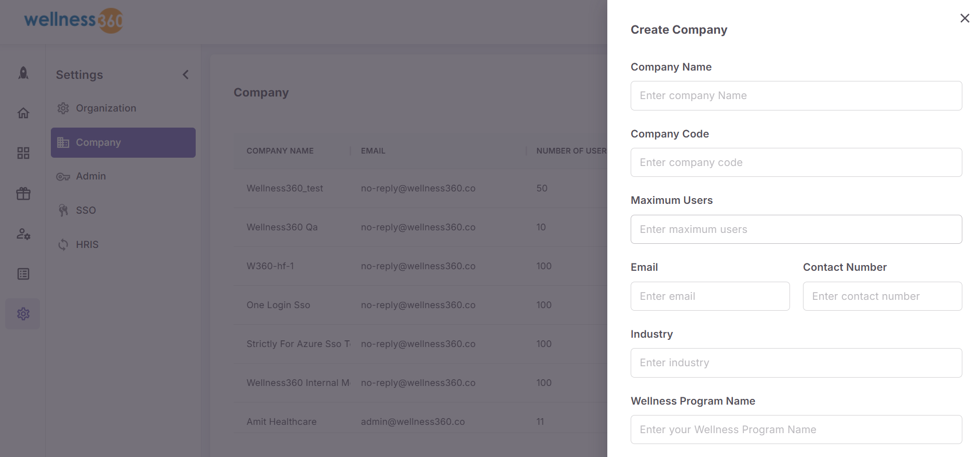Image resolution: width=980 pixels, height=457 pixels.
Task: Click user count 50 cell
Action: pos(542,188)
